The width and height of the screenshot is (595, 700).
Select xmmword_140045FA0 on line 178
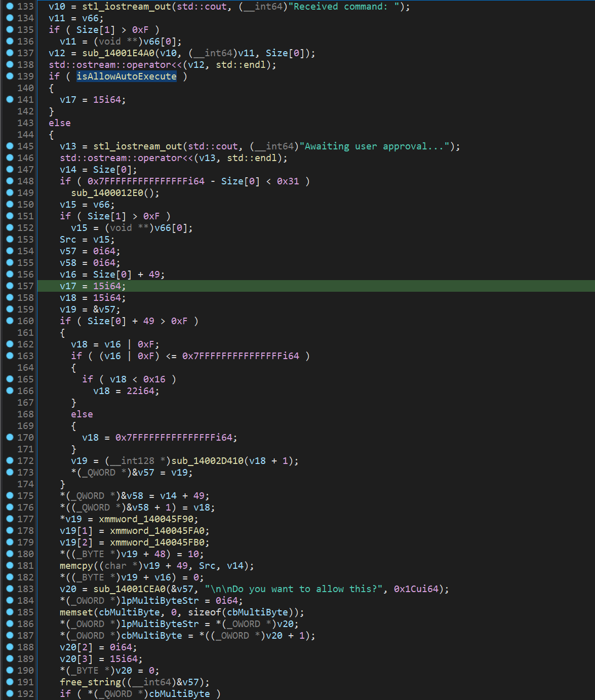tap(157, 530)
